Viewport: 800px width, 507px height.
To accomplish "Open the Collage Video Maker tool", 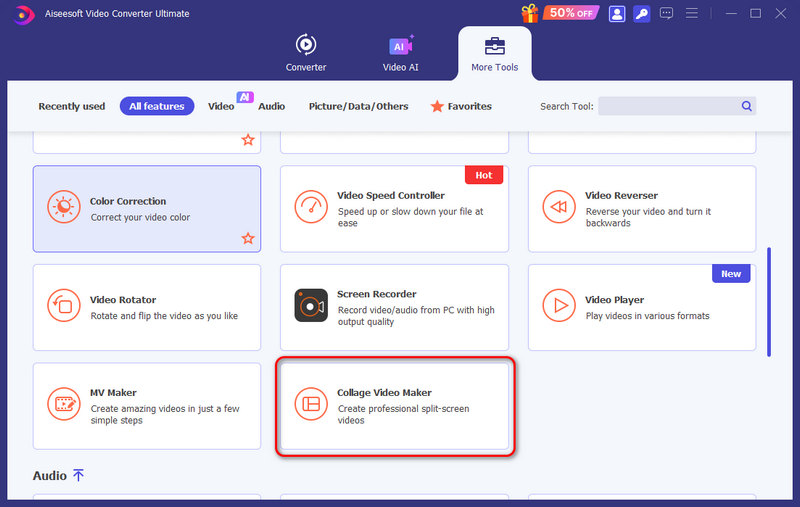I will [394, 404].
